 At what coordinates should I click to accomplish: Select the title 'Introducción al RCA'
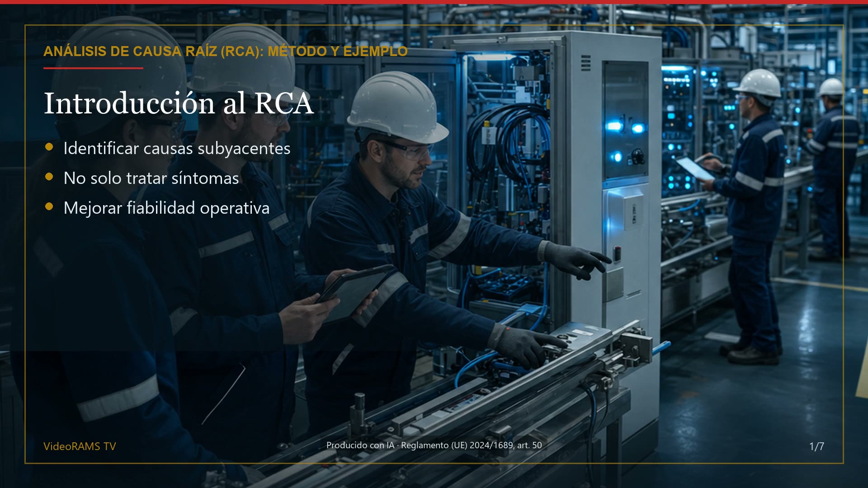179,103
